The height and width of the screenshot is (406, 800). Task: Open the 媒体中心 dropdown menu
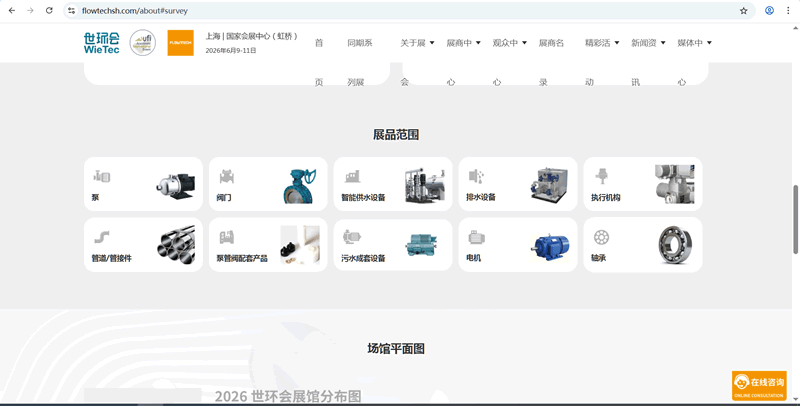(695, 43)
